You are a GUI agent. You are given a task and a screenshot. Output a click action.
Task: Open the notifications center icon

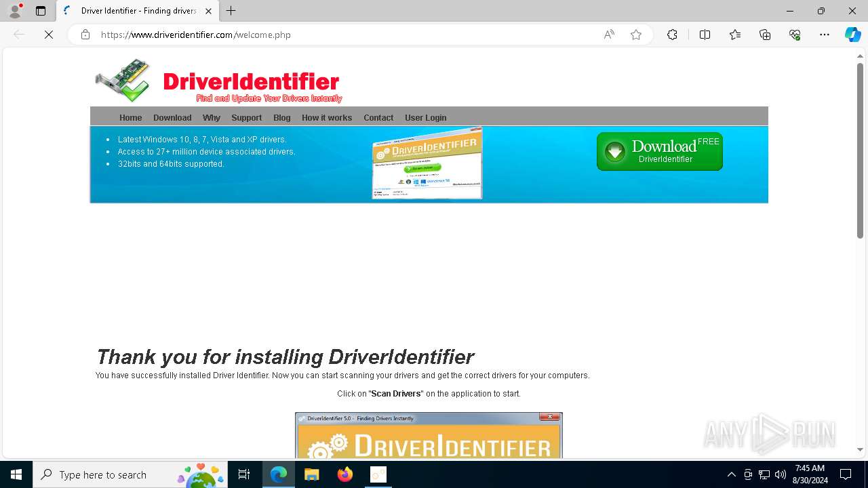click(x=846, y=474)
